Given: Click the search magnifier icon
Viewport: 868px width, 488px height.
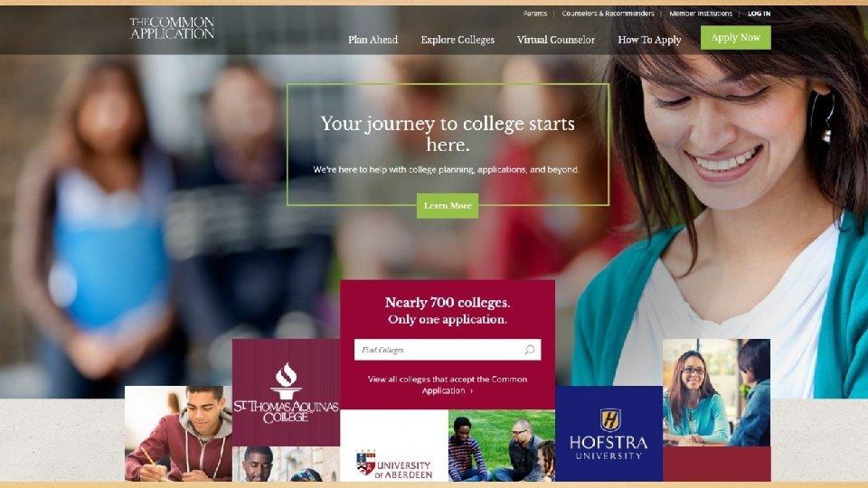Looking at the screenshot, I should pyautogui.click(x=530, y=350).
